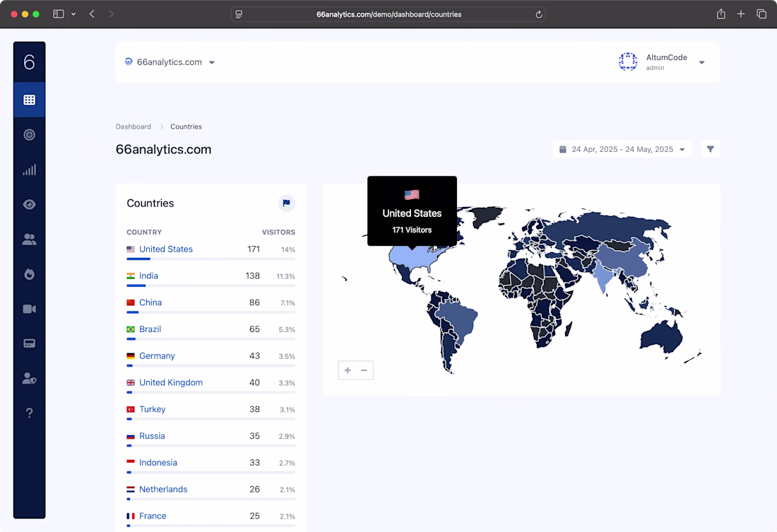Open the Brazil country link
Image resolution: width=777 pixels, height=532 pixels.
click(150, 329)
